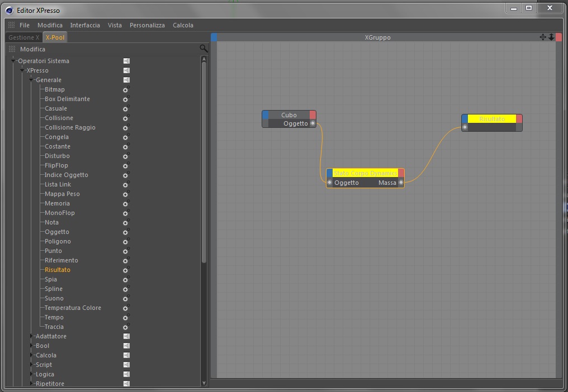
Task: Open the Interfaccia menu
Action: tap(85, 25)
